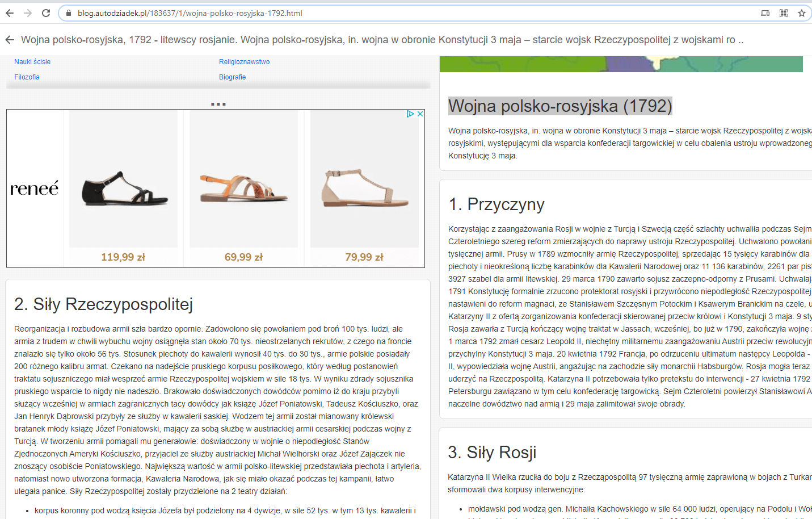Image resolution: width=812 pixels, height=519 pixels.
Task: Open the AdChoices triangle icon on the ad
Action: (x=410, y=114)
